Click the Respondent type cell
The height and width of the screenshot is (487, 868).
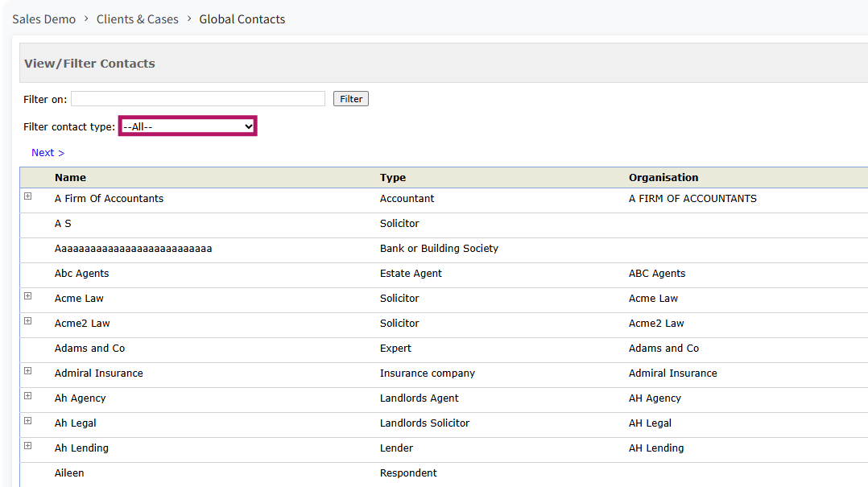pyautogui.click(x=408, y=473)
